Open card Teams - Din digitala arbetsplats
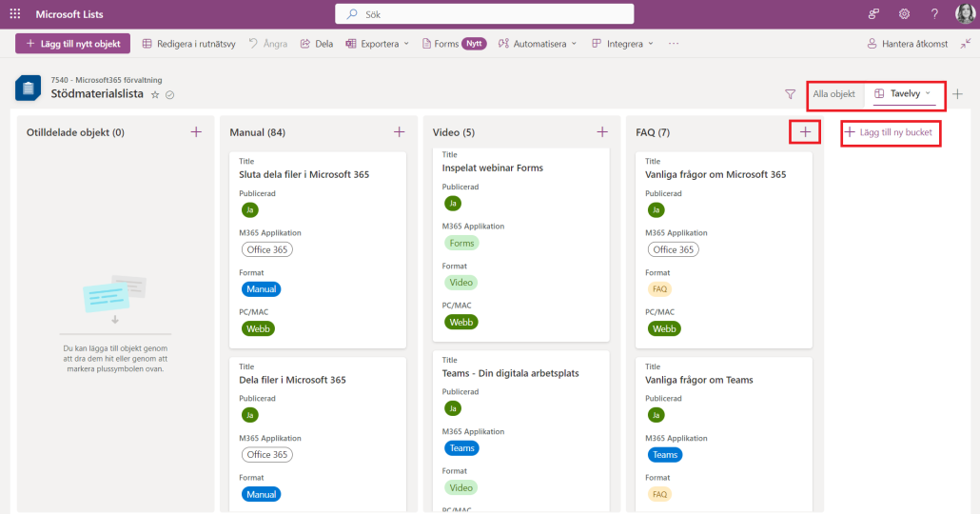Screen dimensions: 980x514 (520, 431)
